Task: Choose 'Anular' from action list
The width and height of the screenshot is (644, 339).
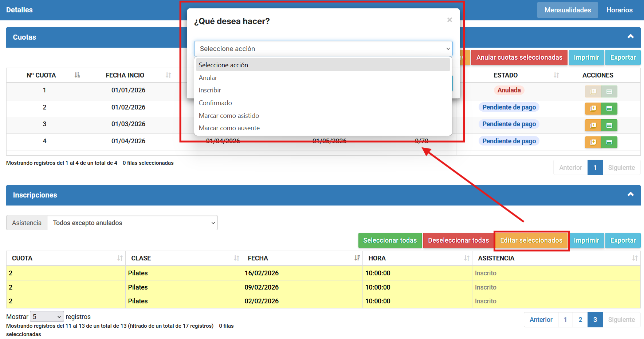Action: coord(208,78)
